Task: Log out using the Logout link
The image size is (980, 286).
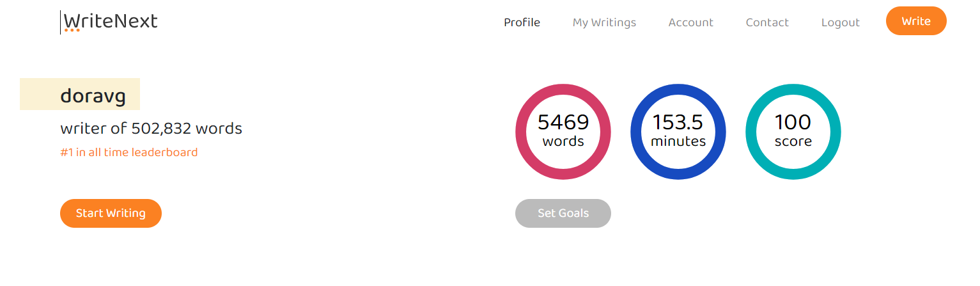Action: [840, 22]
